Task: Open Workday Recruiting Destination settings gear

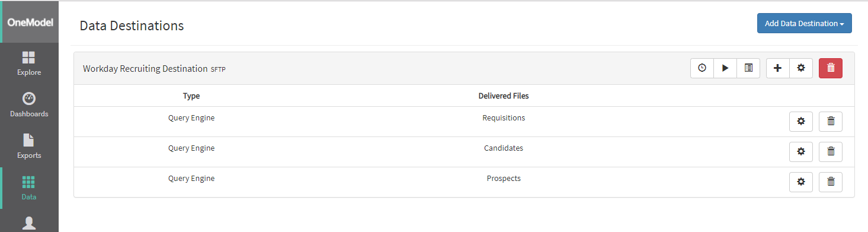Action: pos(801,68)
